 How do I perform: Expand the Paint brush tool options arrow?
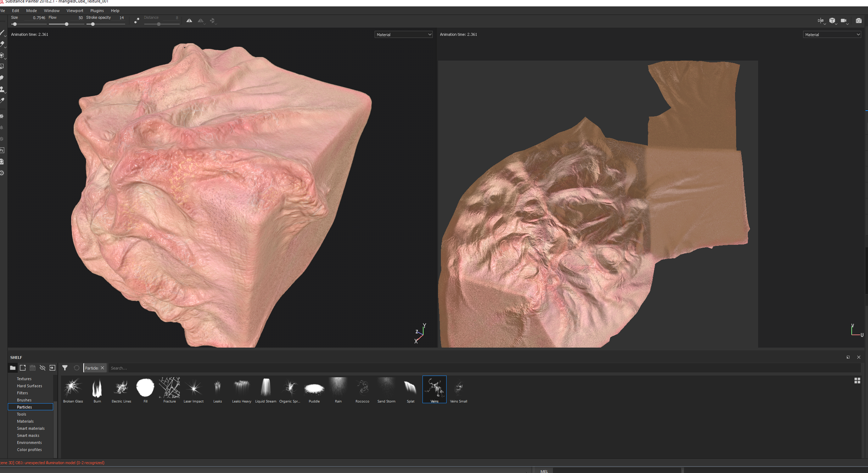tap(5, 36)
